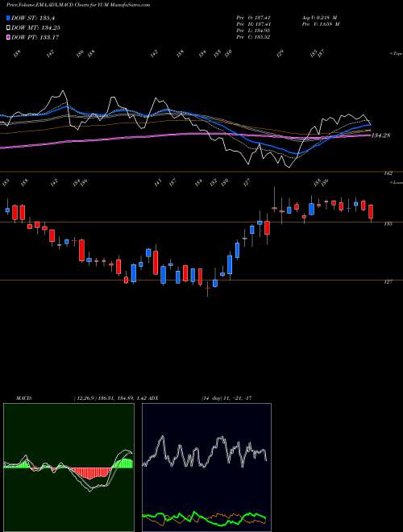The height and width of the screenshot is (532, 403).
Task: Click the 142 axis label
Action: coord(388,173)
